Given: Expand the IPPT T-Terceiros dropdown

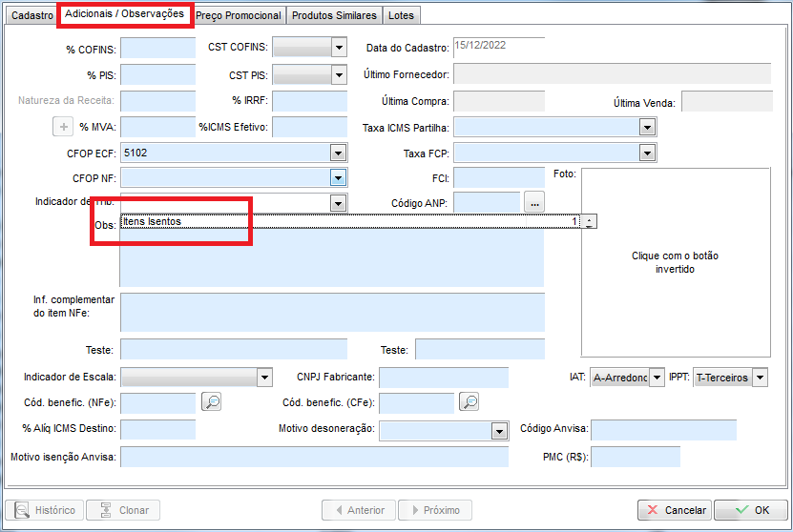Looking at the screenshot, I should [x=760, y=378].
